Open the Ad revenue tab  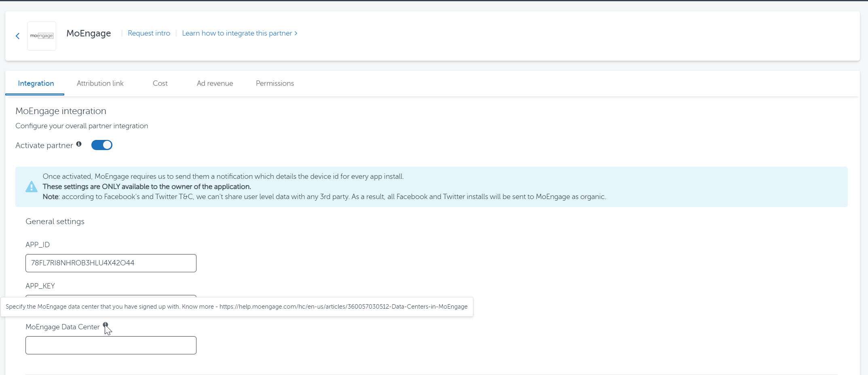[x=215, y=83]
